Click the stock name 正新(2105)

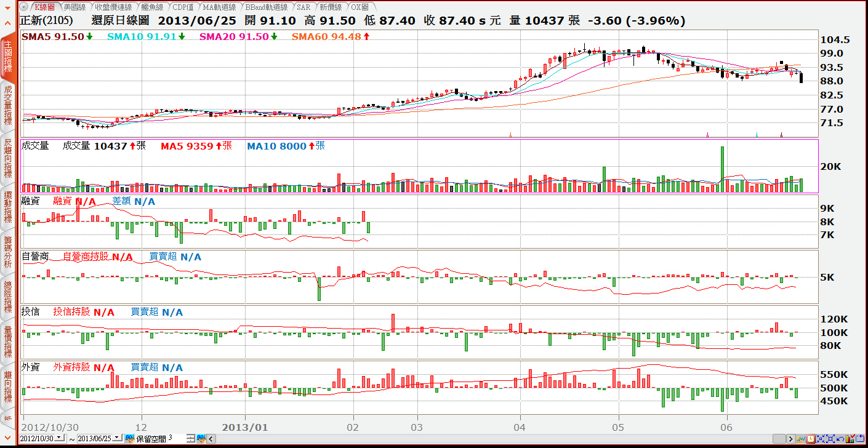(47, 20)
